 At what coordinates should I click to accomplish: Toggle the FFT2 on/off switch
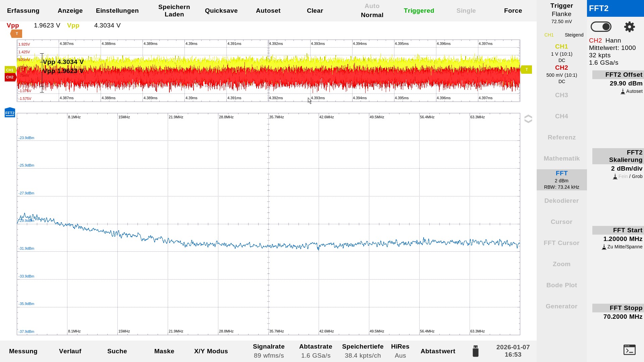tap(601, 27)
